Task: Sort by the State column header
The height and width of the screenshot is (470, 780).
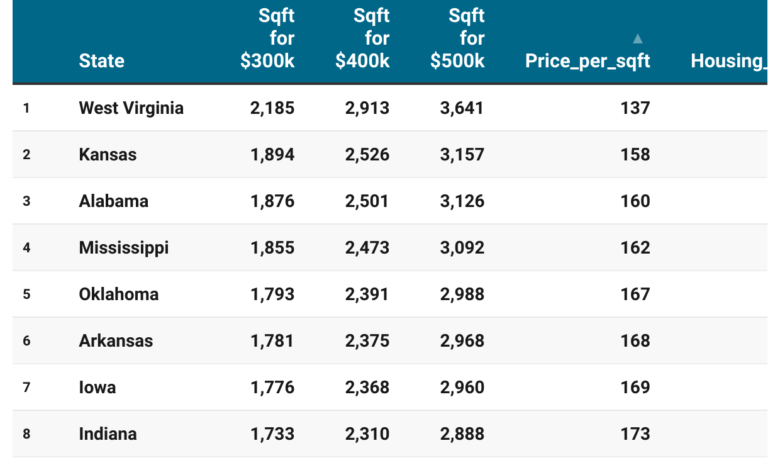Action: [x=101, y=61]
